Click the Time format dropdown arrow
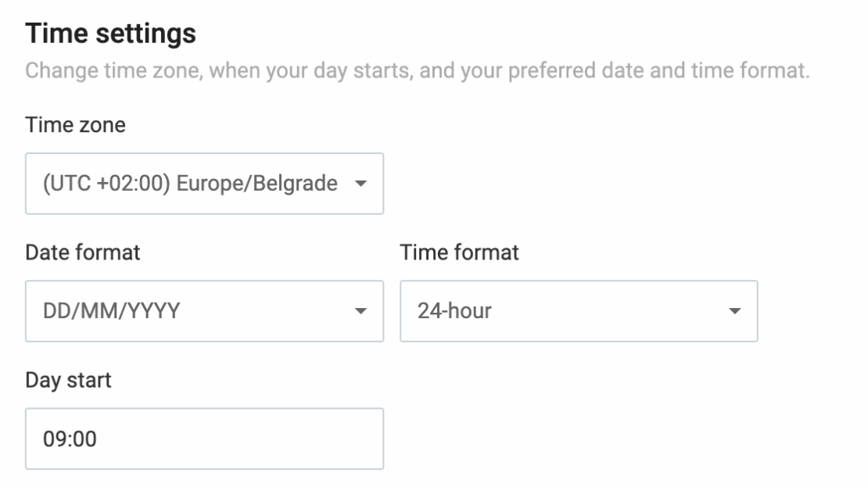The height and width of the screenshot is (487, 868). point(735,310)
